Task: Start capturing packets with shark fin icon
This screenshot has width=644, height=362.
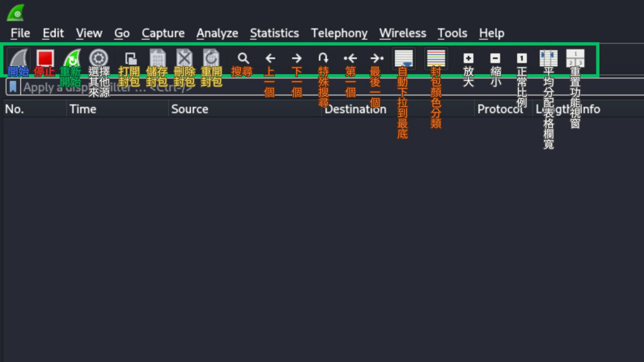Action: coord(18,58)
